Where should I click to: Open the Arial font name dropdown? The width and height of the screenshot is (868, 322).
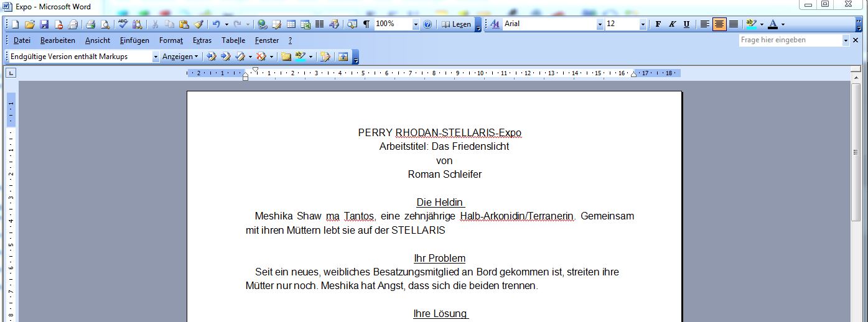[x=600, y=24]
